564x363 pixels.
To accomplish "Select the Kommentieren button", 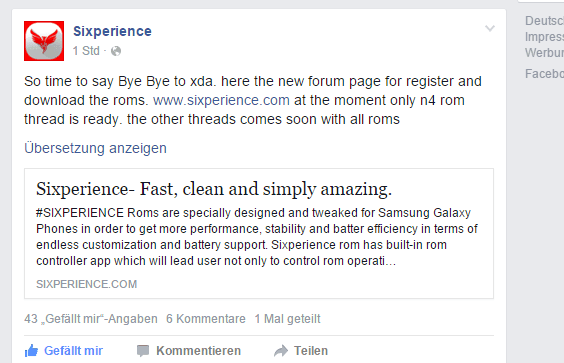I will (x=189, y=351).
